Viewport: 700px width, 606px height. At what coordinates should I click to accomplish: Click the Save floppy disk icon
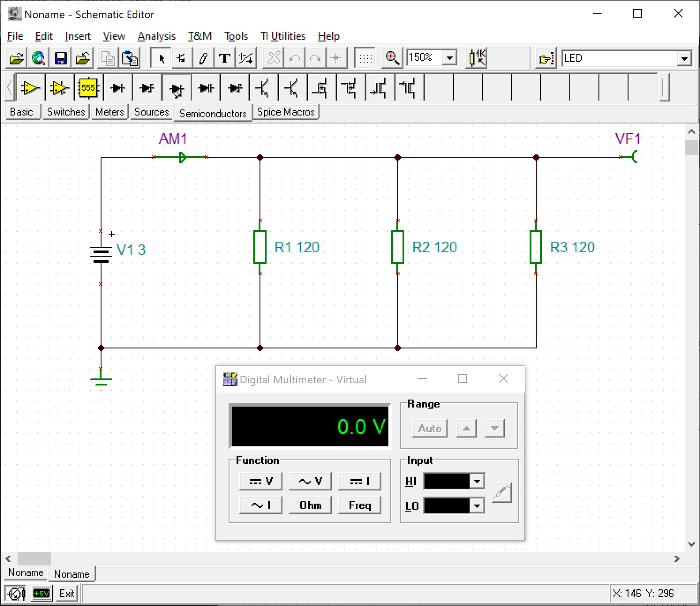coord(60,58)
